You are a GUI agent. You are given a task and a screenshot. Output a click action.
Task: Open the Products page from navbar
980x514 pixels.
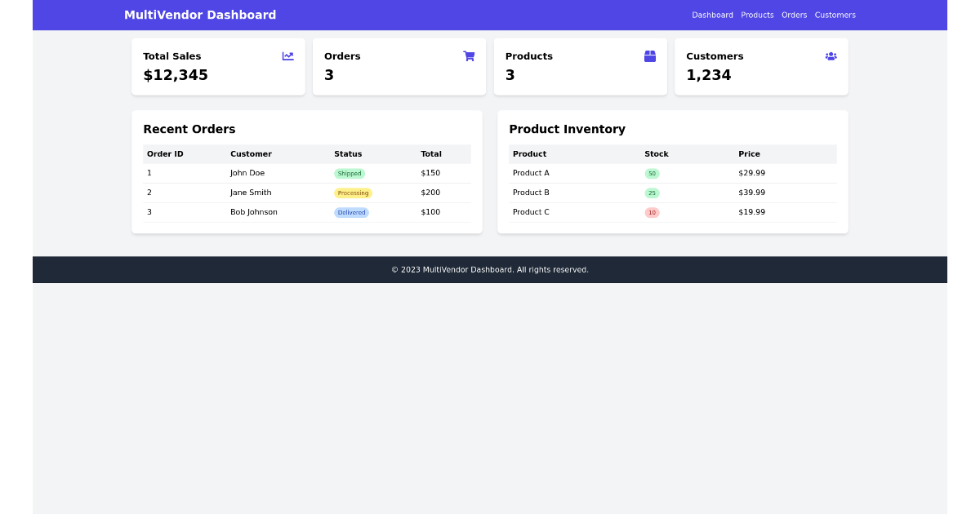click(x=757, y=15)
